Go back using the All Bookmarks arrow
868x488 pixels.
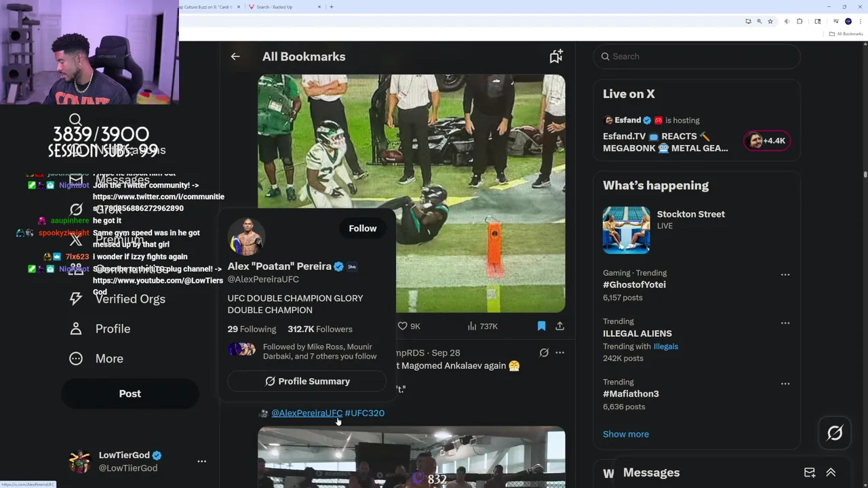235,57
